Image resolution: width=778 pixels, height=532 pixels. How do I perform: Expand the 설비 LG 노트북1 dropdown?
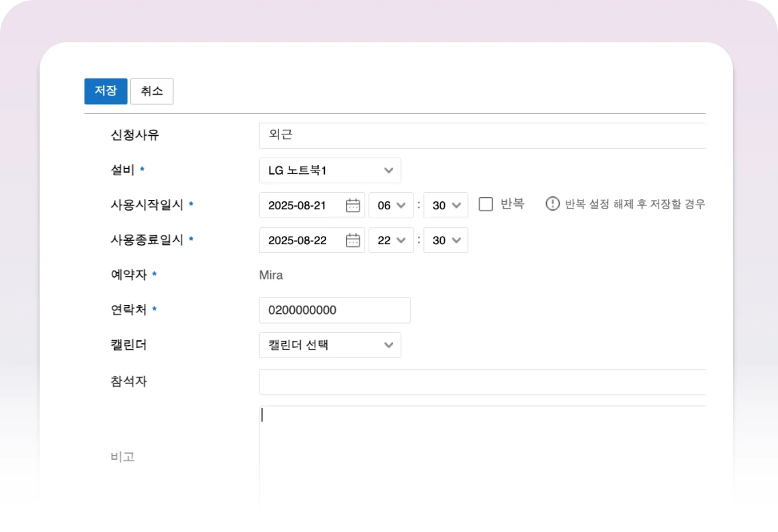[x=330, y=171]
